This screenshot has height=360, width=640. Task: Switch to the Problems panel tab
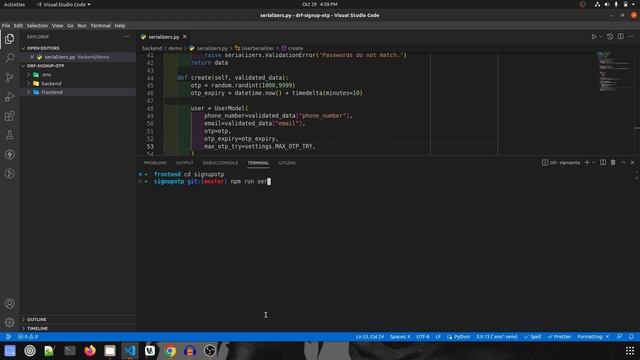[x=155, y=163]
